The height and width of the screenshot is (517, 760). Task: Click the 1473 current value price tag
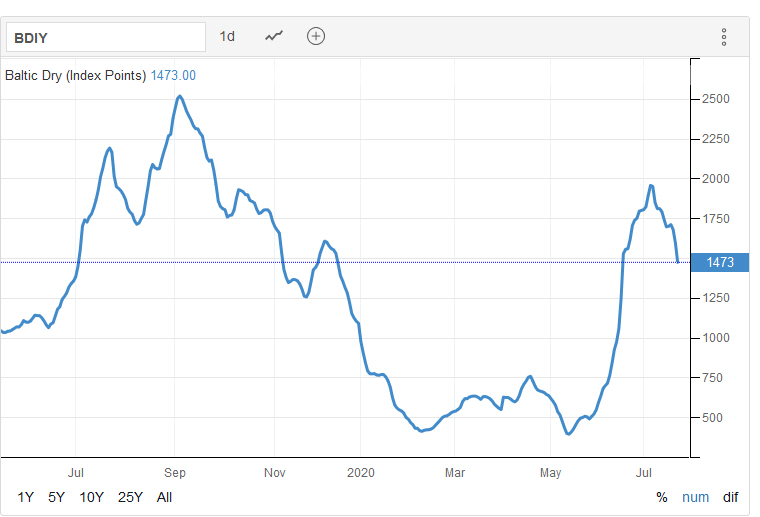click(x=720, y=263)
